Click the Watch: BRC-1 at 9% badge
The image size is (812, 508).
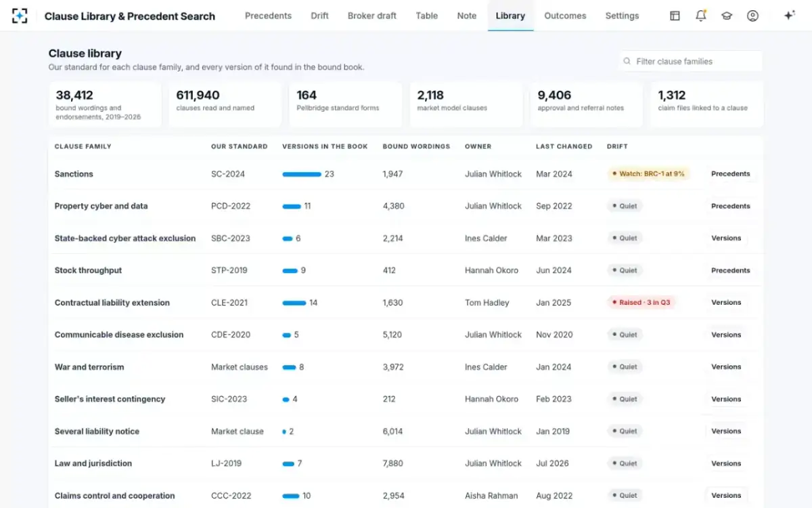point(648,174)
